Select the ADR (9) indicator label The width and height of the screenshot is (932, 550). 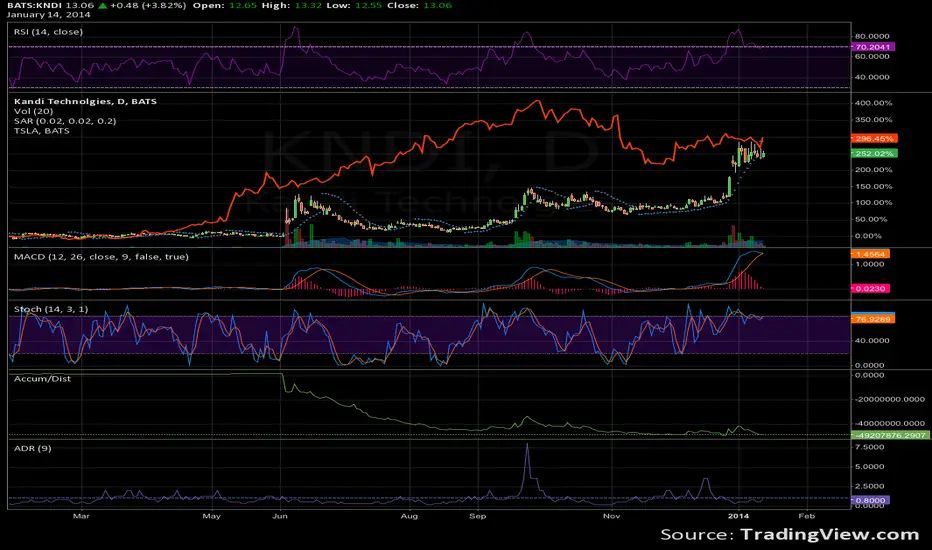(x=32, y=448)
